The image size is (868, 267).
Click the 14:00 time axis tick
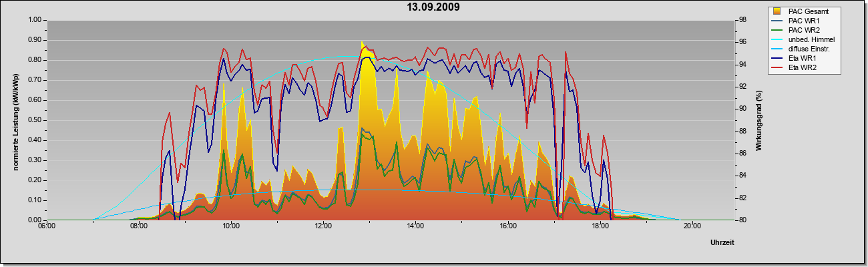click(x=415, y=226)
